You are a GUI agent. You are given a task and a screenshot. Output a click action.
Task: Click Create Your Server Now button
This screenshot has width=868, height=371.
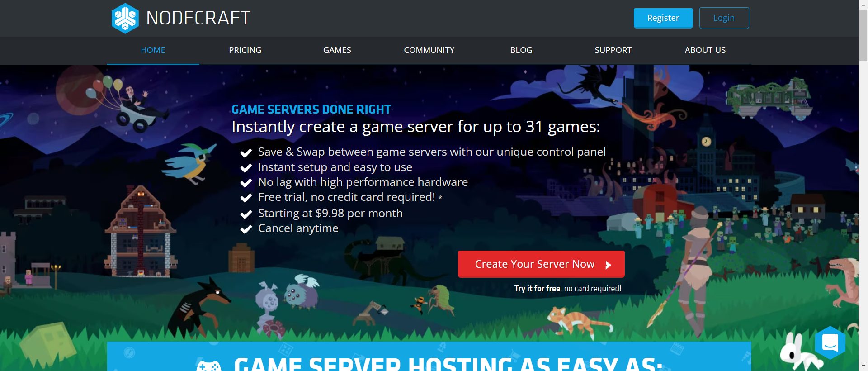coord(541,264)
